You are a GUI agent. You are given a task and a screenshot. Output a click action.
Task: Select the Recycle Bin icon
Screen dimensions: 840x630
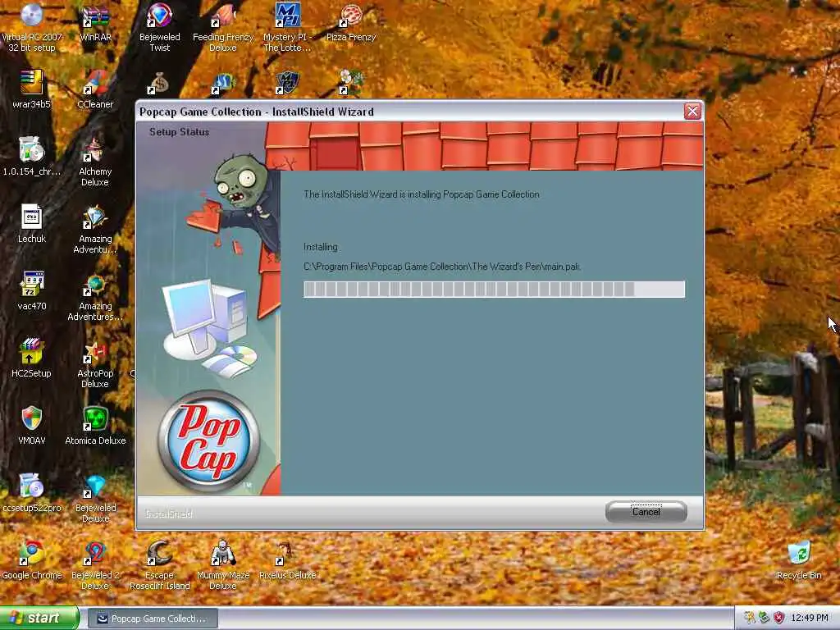point(799,560)
